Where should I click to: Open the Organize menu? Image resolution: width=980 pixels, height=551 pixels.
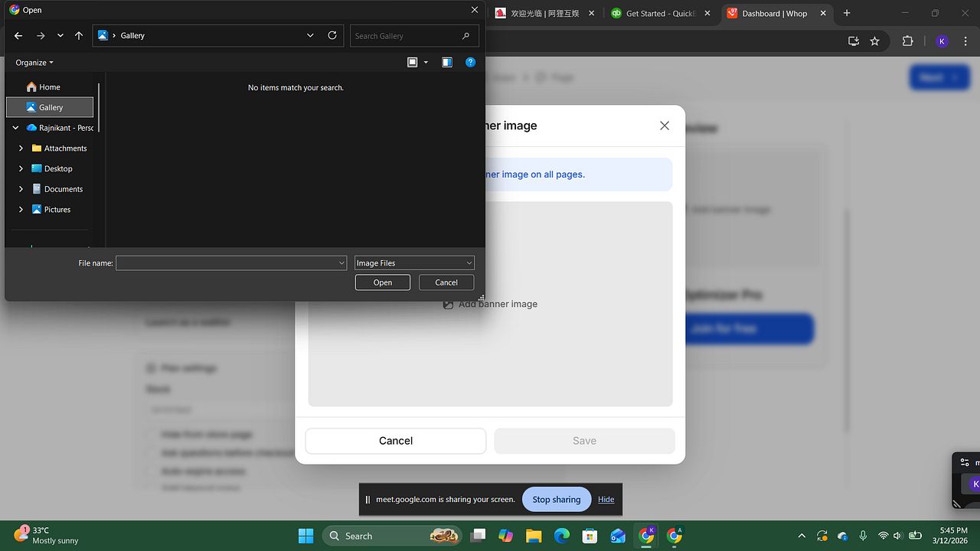(34, 63)
